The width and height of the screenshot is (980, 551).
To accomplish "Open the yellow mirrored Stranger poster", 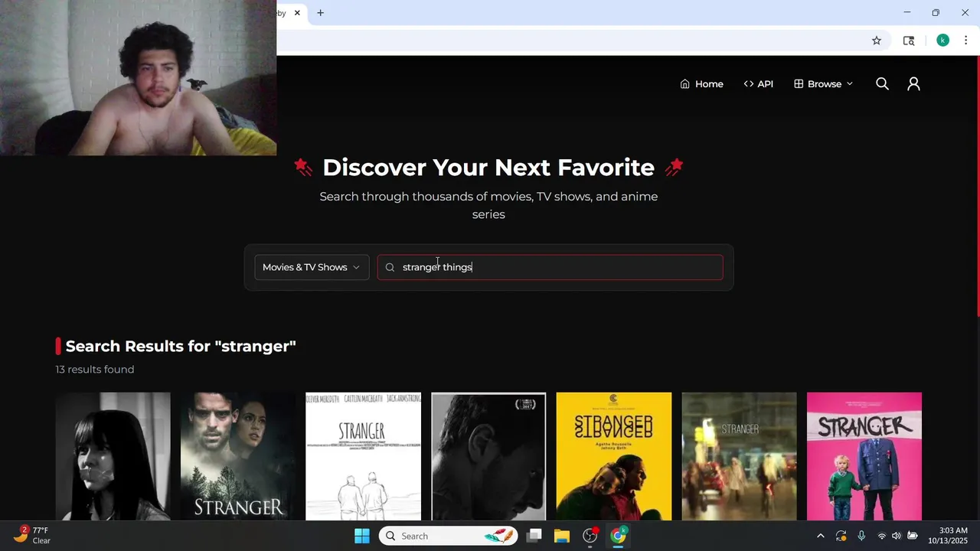I will (614, 456).
